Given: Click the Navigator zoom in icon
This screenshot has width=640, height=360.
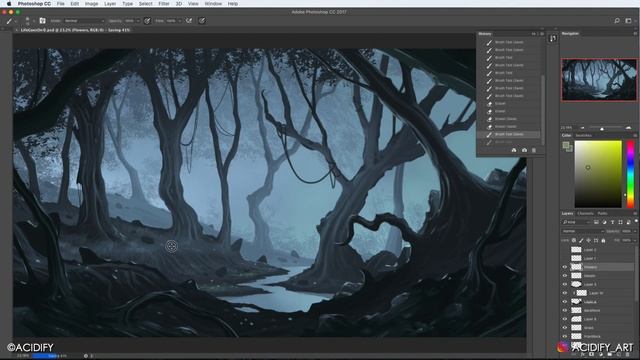Looking at the screenshot, I should [628, 128].
